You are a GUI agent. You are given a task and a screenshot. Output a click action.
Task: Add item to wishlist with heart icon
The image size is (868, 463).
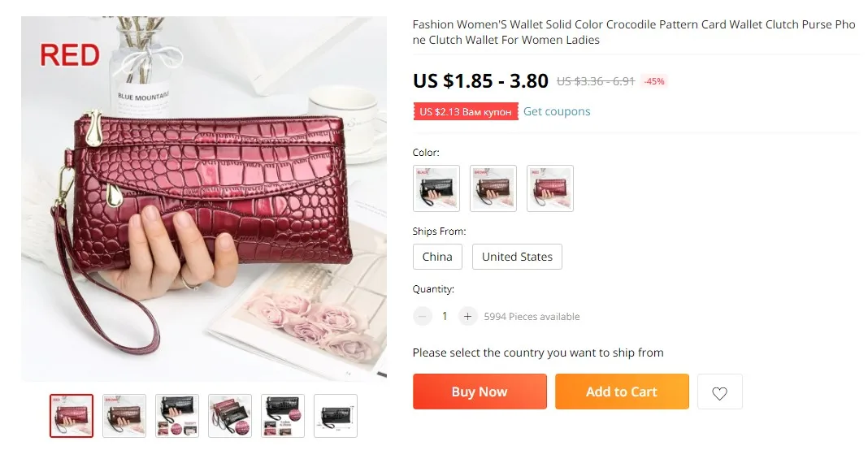click(719, 392)
